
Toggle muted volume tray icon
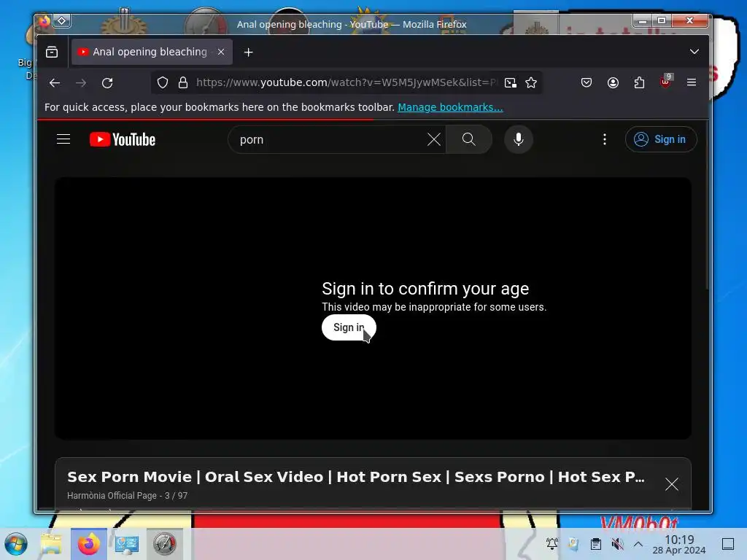tap(617, 544)
